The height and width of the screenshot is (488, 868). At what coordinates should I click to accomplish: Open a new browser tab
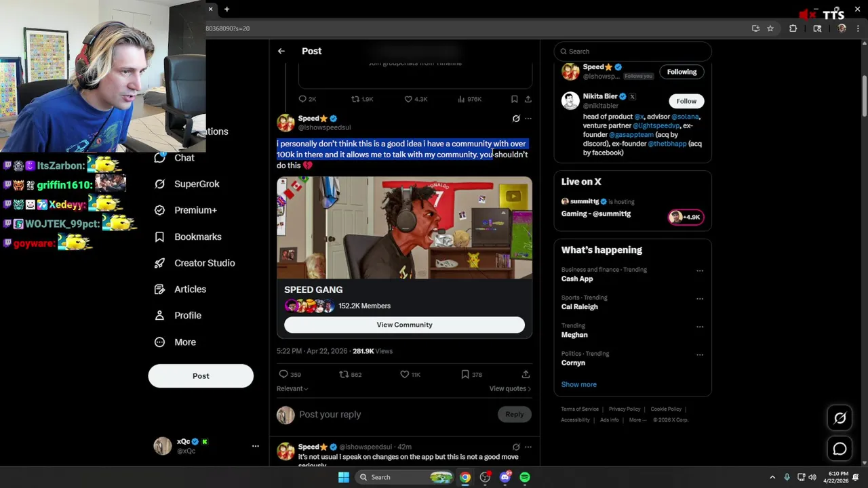click(x=226, y=9)
